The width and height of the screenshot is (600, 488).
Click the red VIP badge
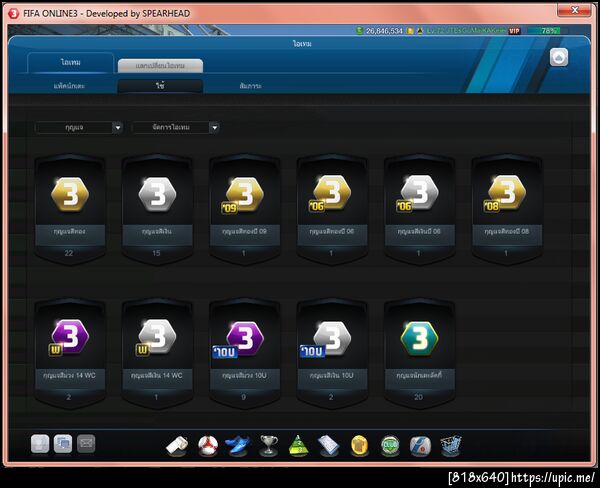514,31
